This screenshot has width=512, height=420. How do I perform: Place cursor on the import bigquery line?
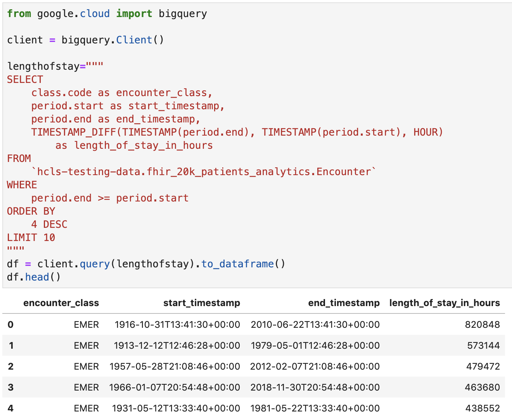pyautogui.click(x=107, y=14)
